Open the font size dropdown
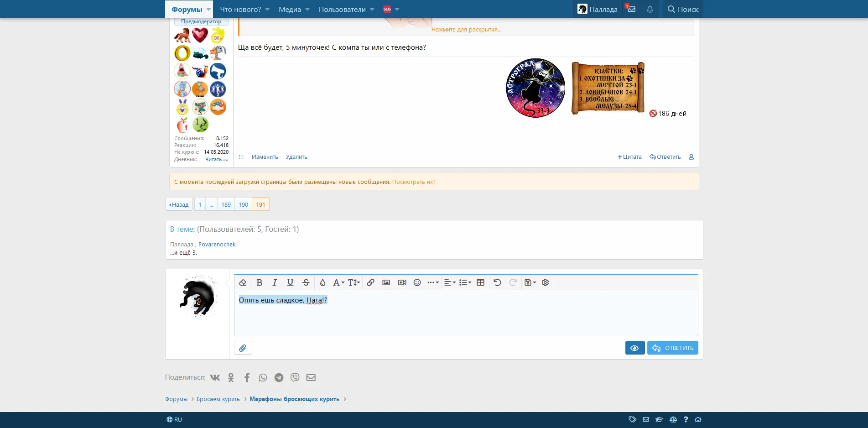This screenshot has width=868, height=428. point(354,282)
